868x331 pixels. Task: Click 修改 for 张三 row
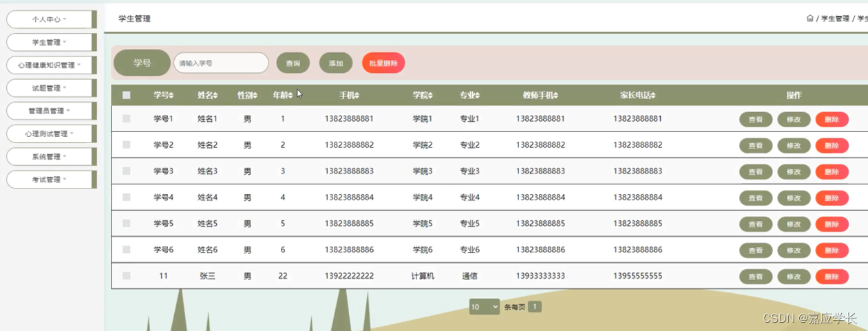[794, 277]
